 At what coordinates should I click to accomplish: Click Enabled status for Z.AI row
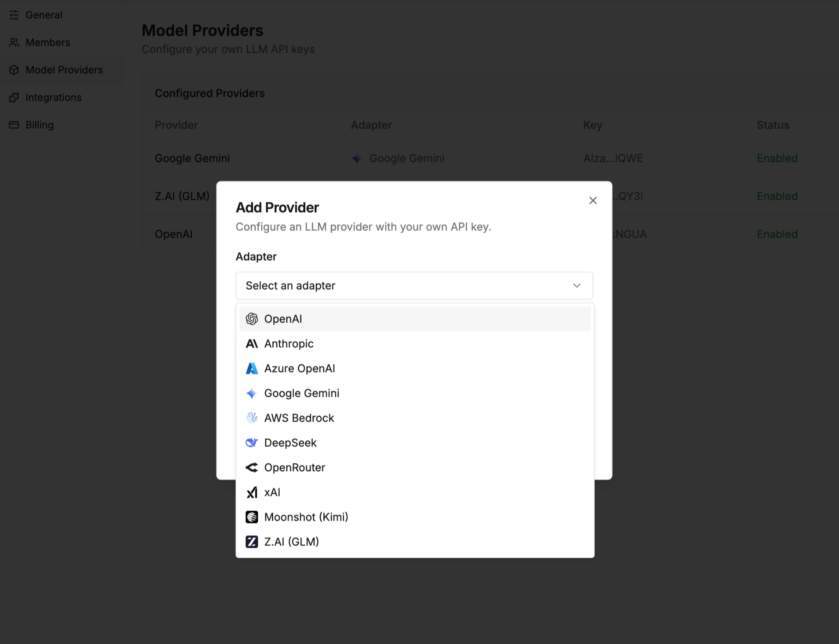pyautogui.click(x=777, y=196)
